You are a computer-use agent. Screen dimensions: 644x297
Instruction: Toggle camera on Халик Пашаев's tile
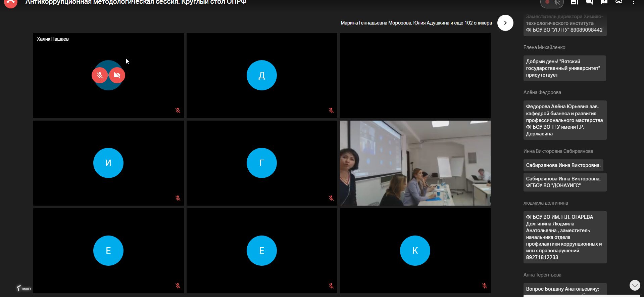click(117, 75)
